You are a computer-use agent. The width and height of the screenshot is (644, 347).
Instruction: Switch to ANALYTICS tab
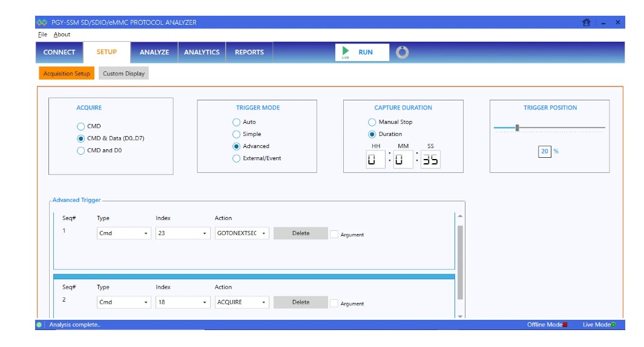(202, 52)
